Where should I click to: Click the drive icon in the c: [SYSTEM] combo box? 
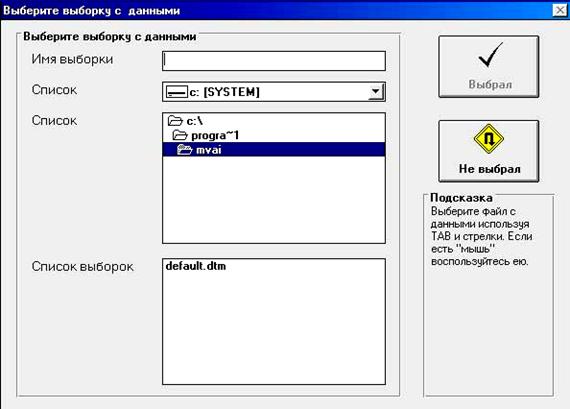click(177, 92)
